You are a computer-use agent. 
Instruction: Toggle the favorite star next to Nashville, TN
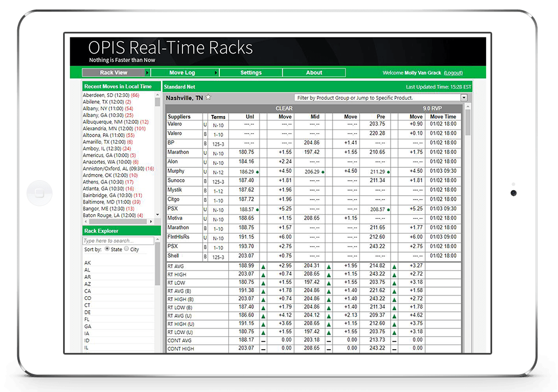(x=208, y=96)
